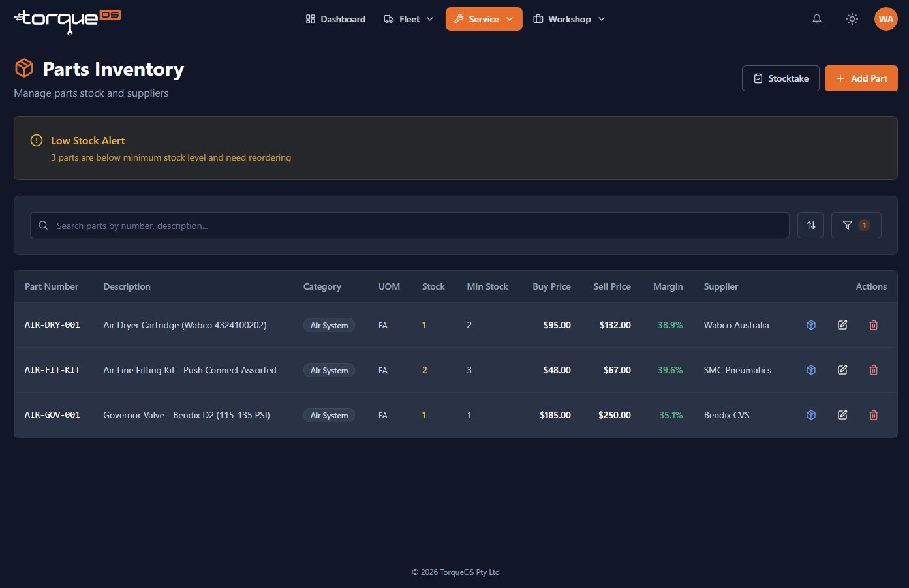Screen dimensions: 909x588
Task: Adjust stock icon for AIR-GOV-001
Action: pyautogui.click(x=811, y=415)
